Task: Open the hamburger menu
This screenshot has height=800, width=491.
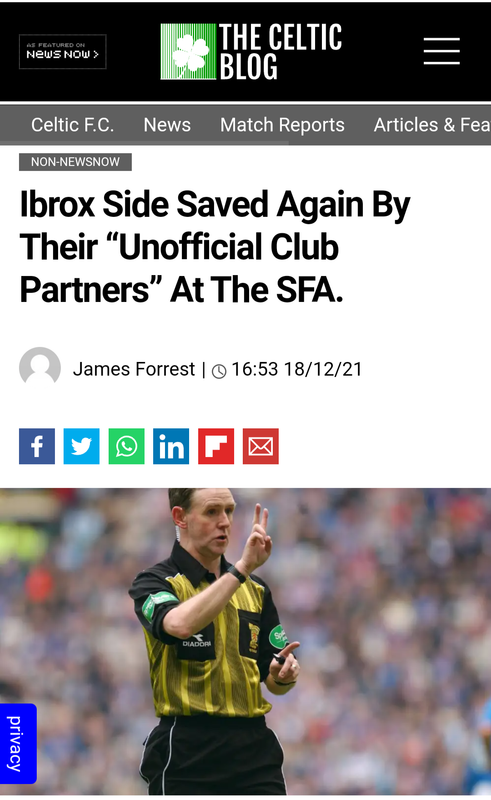Action: point(441,51)
